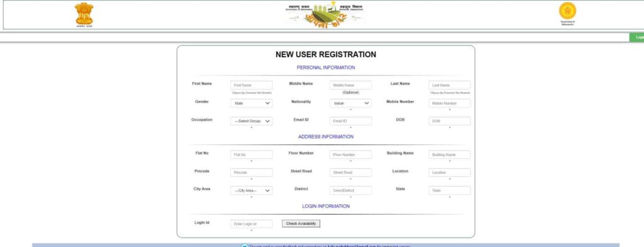Click the Building Name label
644x247 pixels.
pos(400,153)
